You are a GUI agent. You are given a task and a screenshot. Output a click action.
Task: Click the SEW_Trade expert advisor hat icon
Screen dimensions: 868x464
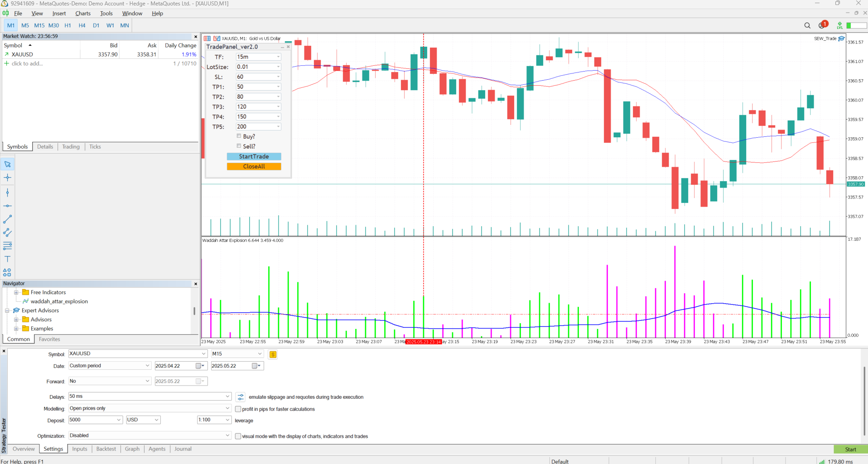(x=841, y=39)
